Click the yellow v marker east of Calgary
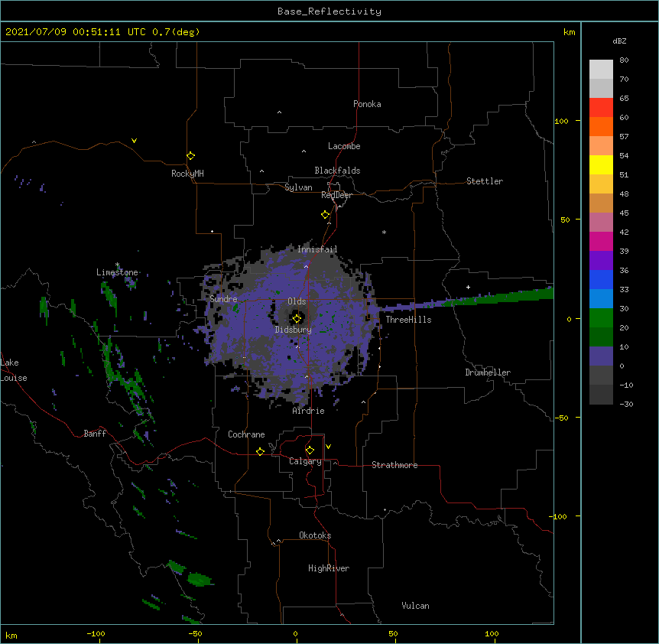The height and width of the screenshot is (644, 659). (x=328, y=447)
